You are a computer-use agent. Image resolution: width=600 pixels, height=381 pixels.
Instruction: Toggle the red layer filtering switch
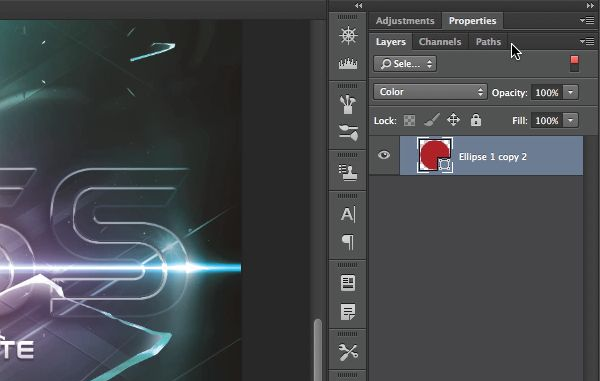click(574, 64)
